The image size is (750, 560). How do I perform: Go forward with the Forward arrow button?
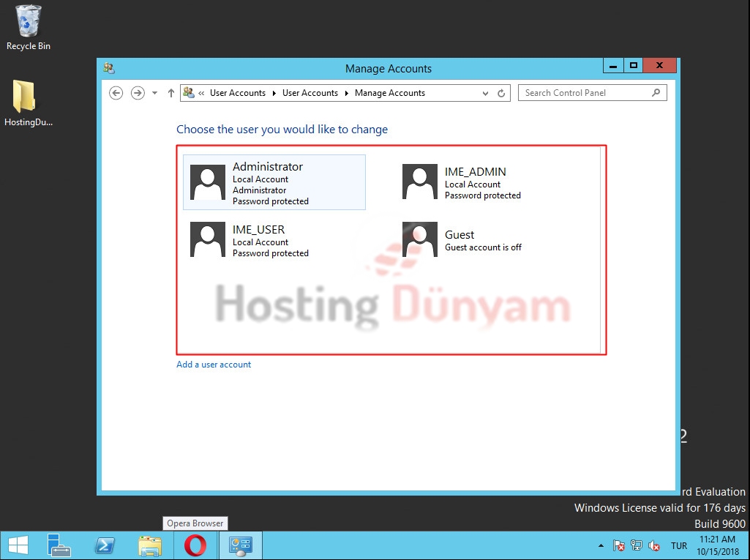[138, 93]
